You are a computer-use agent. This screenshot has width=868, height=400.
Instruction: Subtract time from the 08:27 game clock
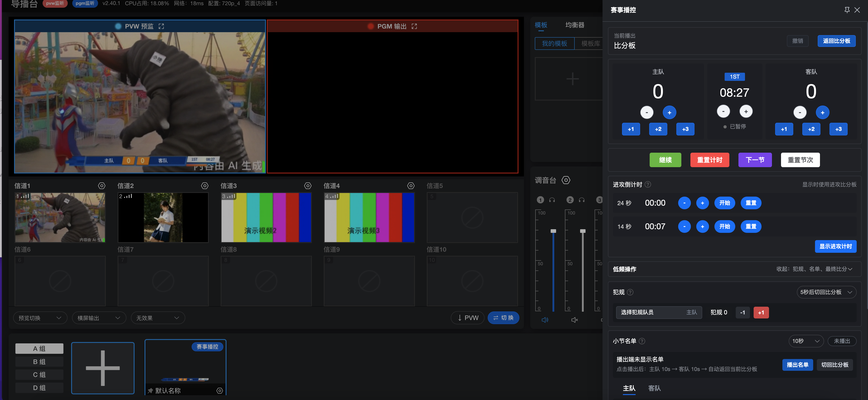[723, 111]
